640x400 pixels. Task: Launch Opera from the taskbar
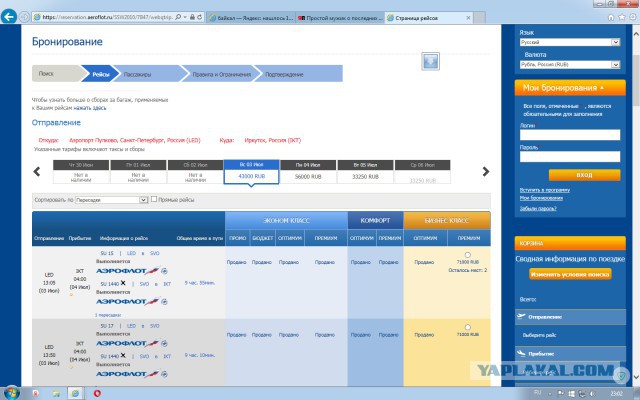tap(97, 393)
